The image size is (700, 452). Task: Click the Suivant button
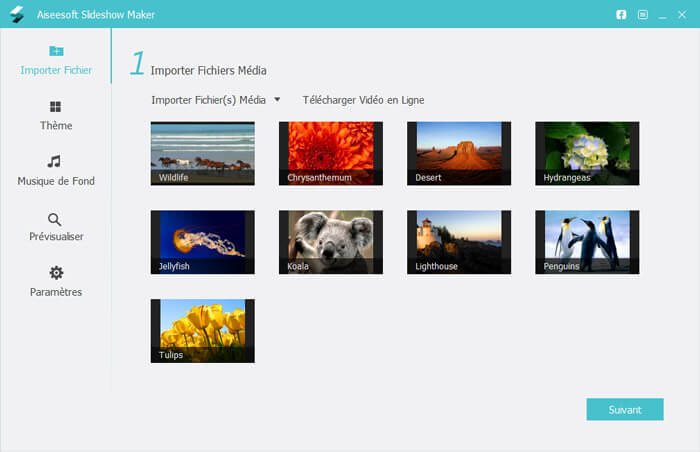[625, 410]
